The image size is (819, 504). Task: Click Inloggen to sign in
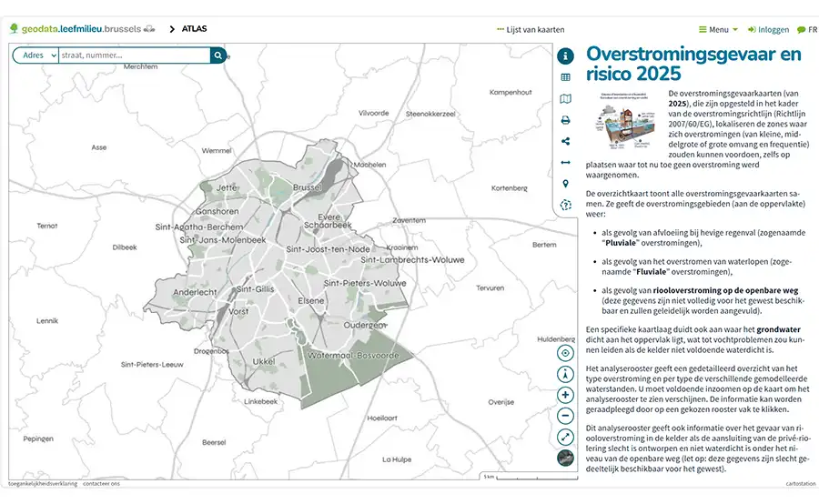(768, 30)
